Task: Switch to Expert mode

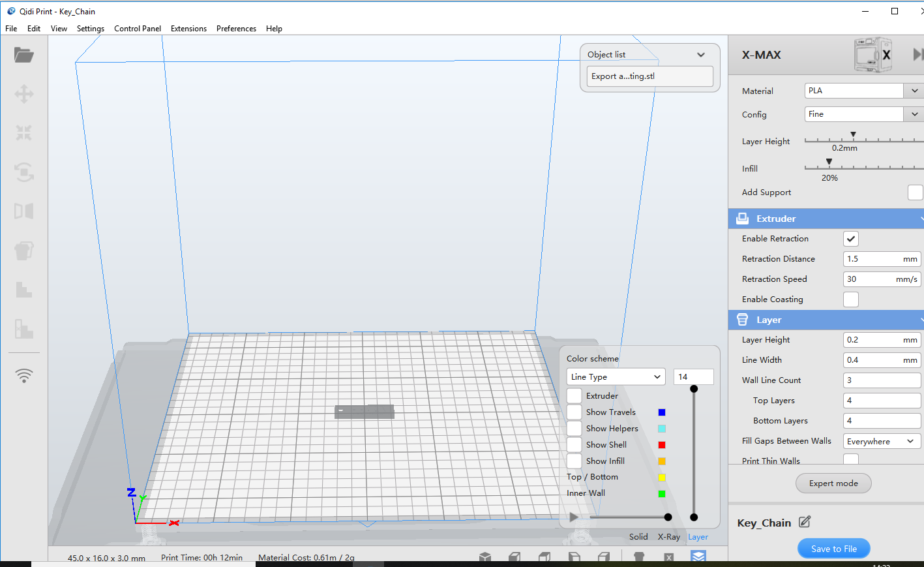Action: [x=833, y=483]
